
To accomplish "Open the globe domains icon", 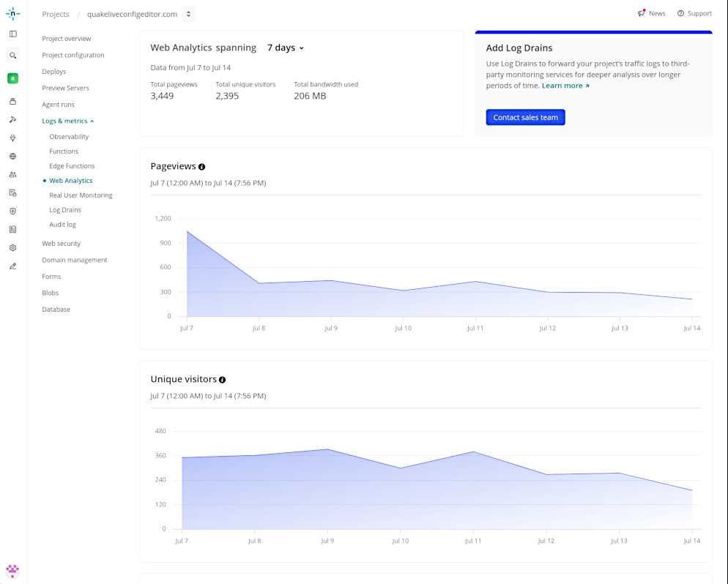I will coord(13,157).
